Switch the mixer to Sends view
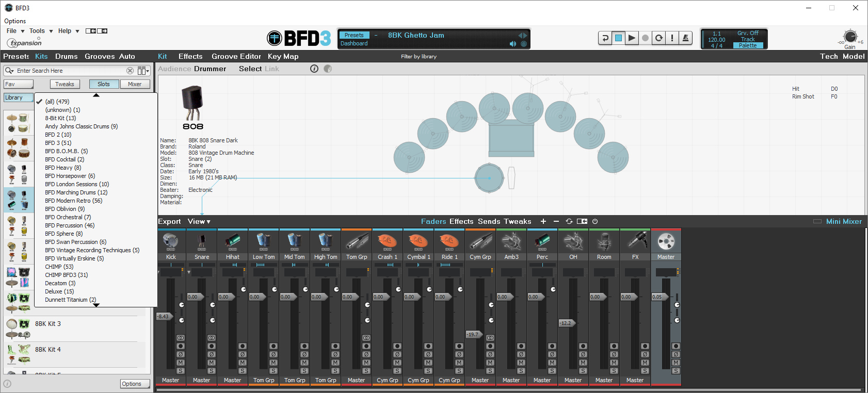This screenshot has height=393, width=868. pyautogui.click(x=489, y=221)
